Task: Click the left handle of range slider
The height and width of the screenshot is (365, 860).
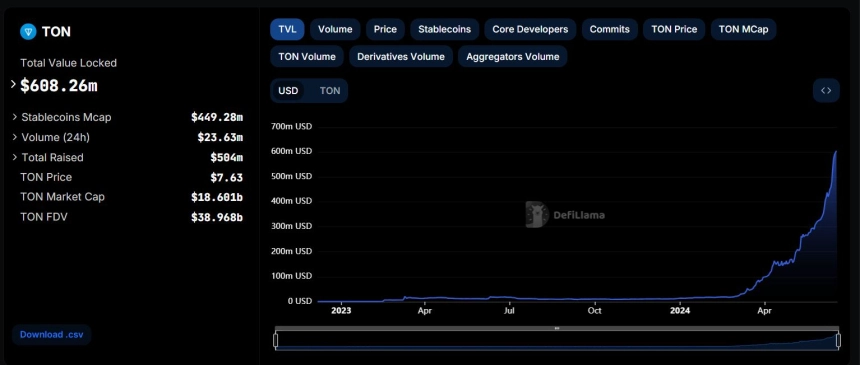Action: pyautogui.click(x=275, y=340)
